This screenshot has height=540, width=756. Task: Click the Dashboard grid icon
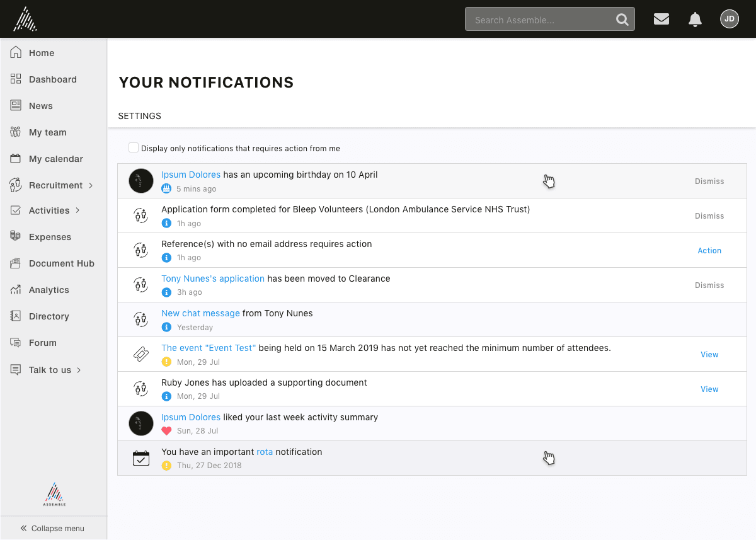coord(16,79)
